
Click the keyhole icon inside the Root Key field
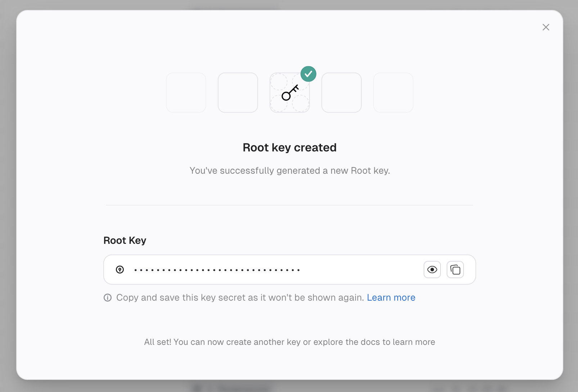[119, 269]
